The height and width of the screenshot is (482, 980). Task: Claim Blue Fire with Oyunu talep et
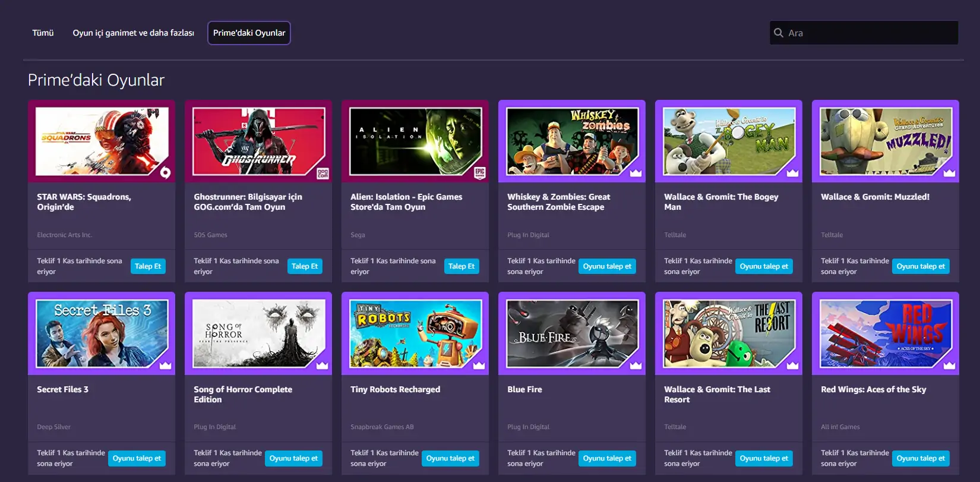[607, 458]
